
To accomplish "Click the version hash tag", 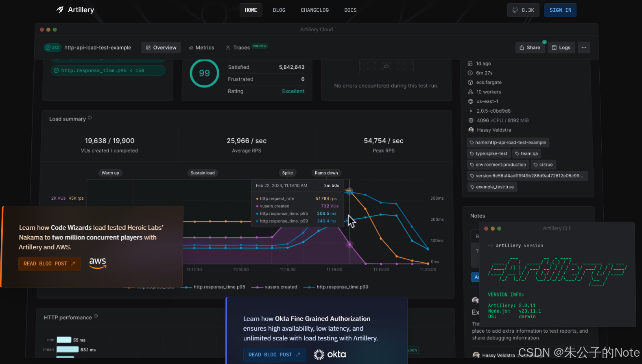I will (527, 176).
